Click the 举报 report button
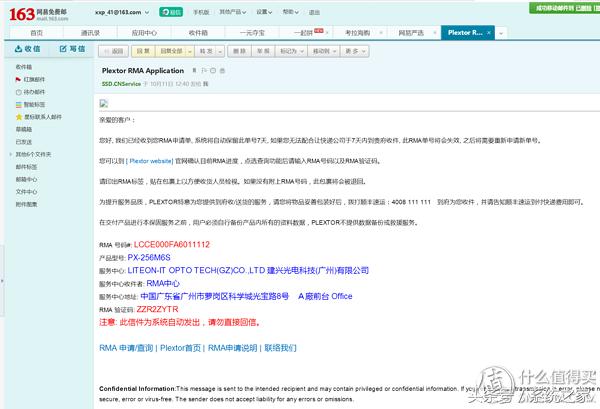The image size is (600, 409). tap(263, 51)
